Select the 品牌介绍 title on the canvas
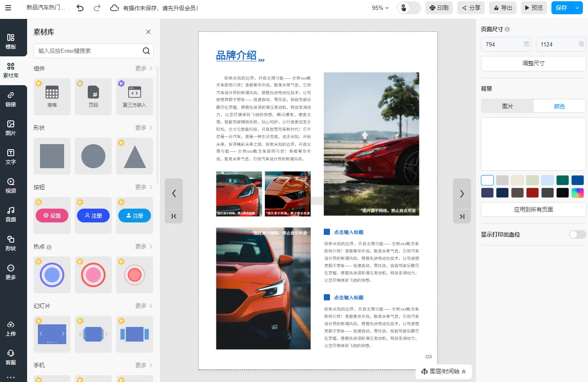 236,55
